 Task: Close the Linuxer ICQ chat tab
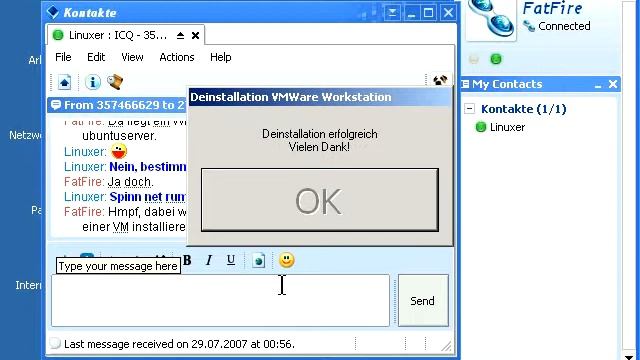(x=196, y=36)
